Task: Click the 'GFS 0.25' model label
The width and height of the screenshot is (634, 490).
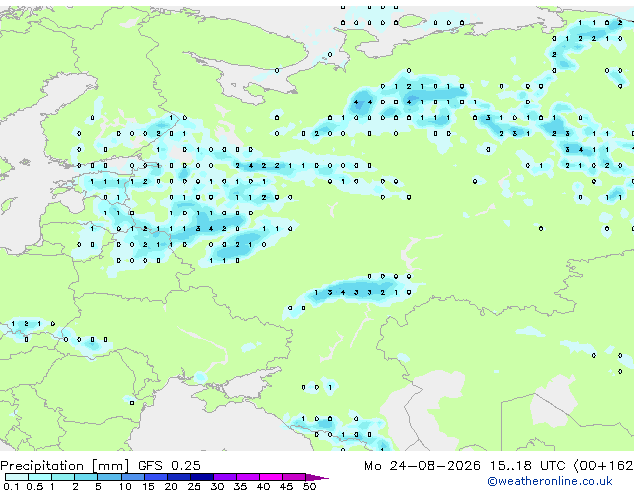Action: click(169, 465)
